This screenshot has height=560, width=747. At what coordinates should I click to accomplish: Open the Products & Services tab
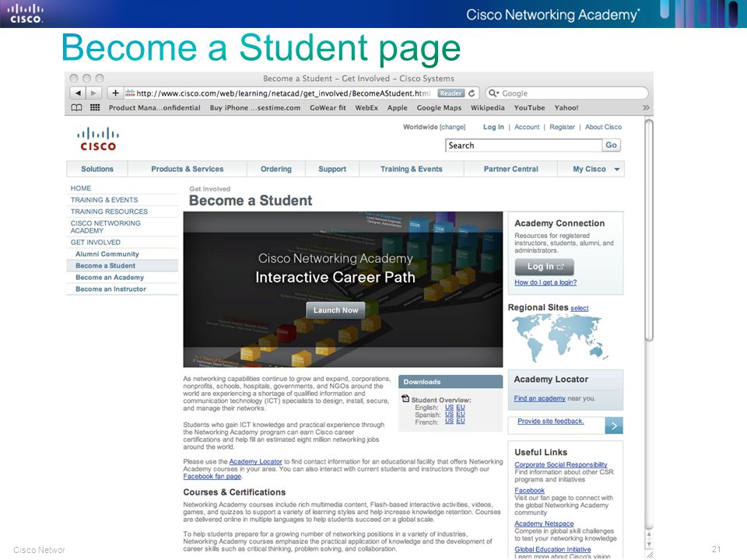(188, 169)
